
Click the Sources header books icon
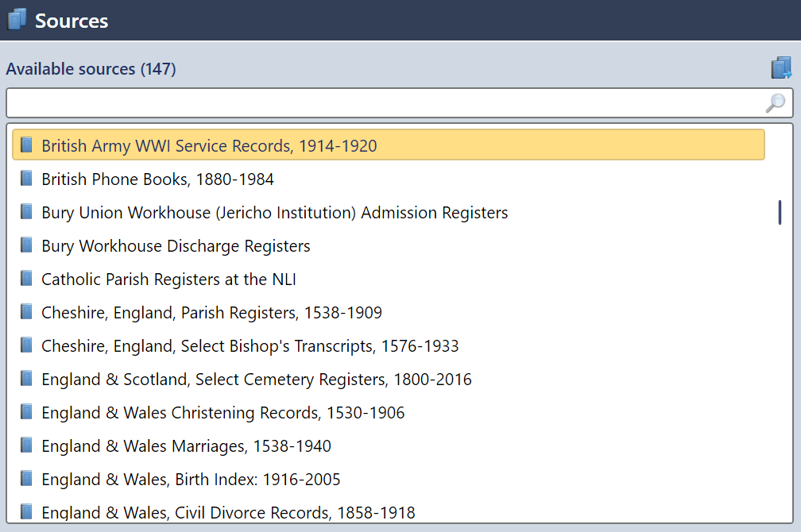coord(16,18)
